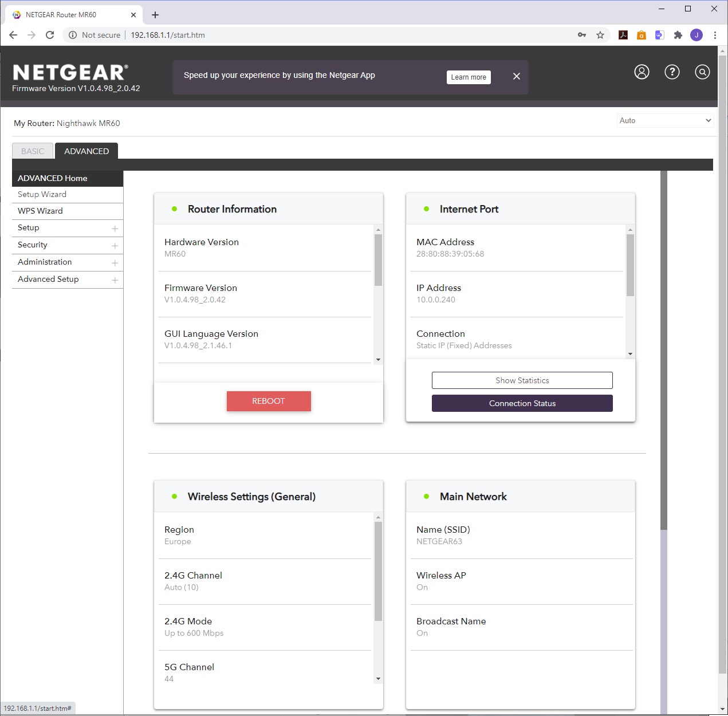The height and width of the screenshot is (716, 728).
Task: Select ADVANCED Home in sidebar
Action: [68, 178]
